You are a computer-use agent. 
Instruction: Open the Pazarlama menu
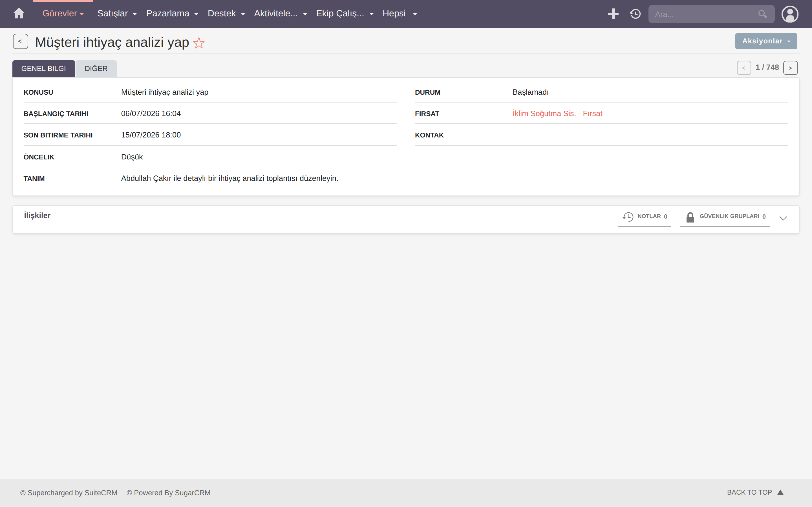(172, 14)
